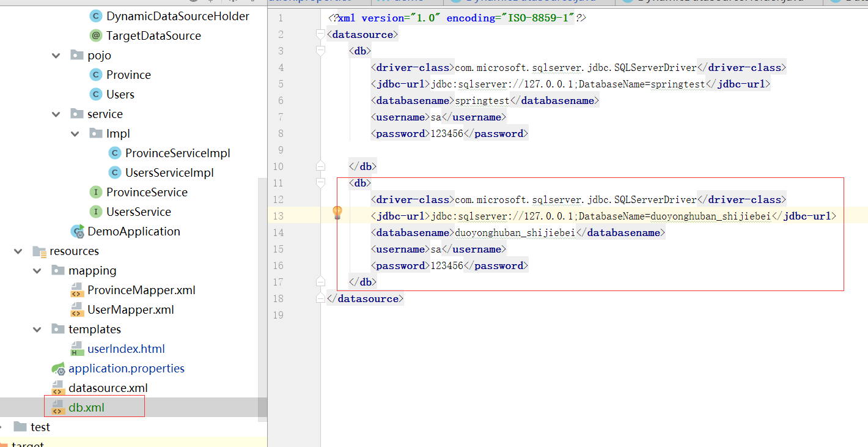Click the Users class icon
The width and height of the screenshot is (868, 447).
coord(95,94)
